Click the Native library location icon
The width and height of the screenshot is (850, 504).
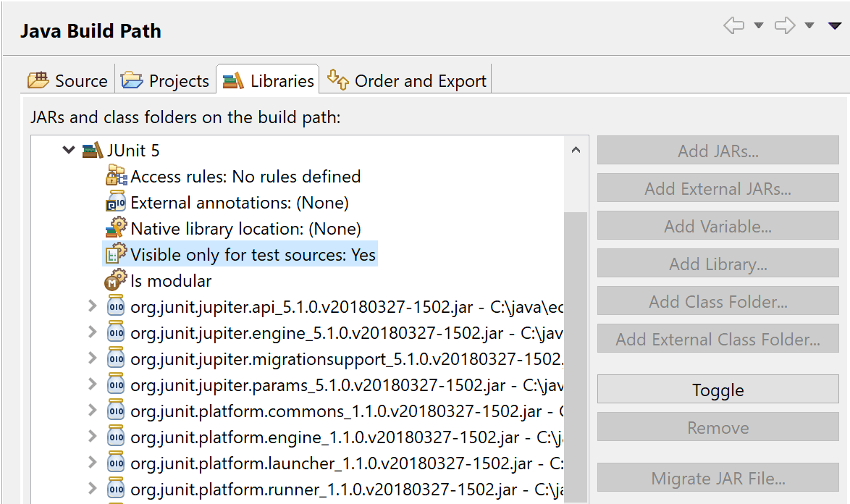[116, 228]
